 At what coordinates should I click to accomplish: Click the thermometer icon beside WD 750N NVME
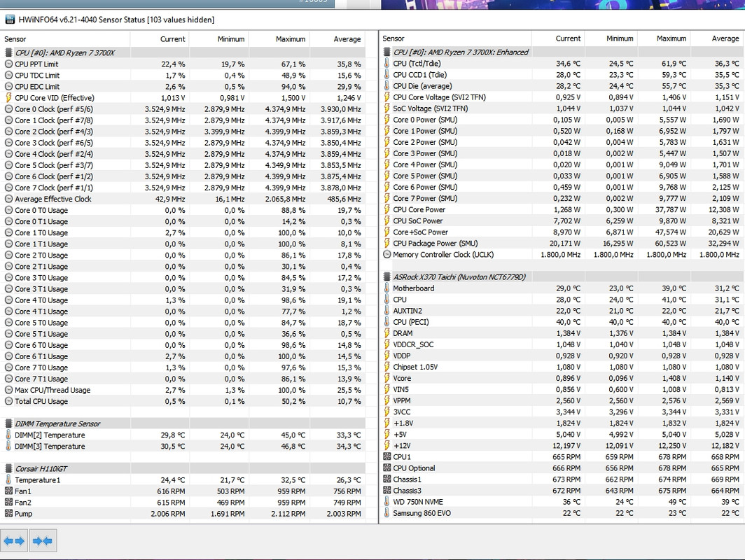pos(387,502)
